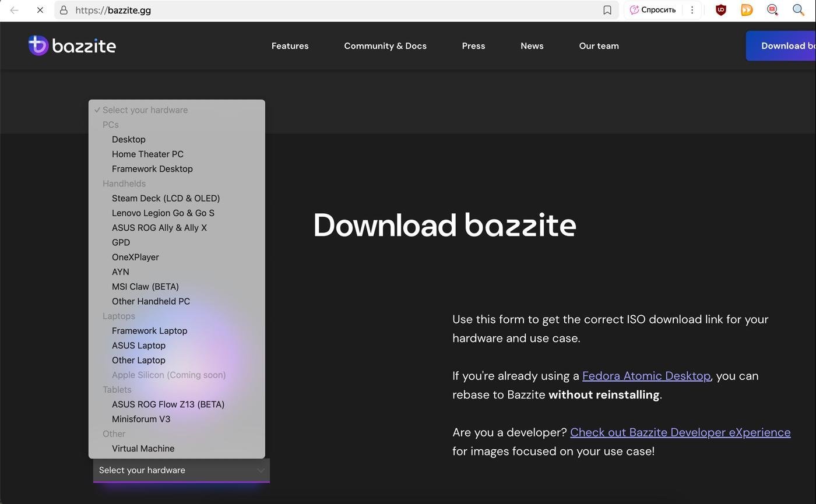The image size is (816, 504).
Task: Select Other Handheld PC
Action: coord(177,301)
